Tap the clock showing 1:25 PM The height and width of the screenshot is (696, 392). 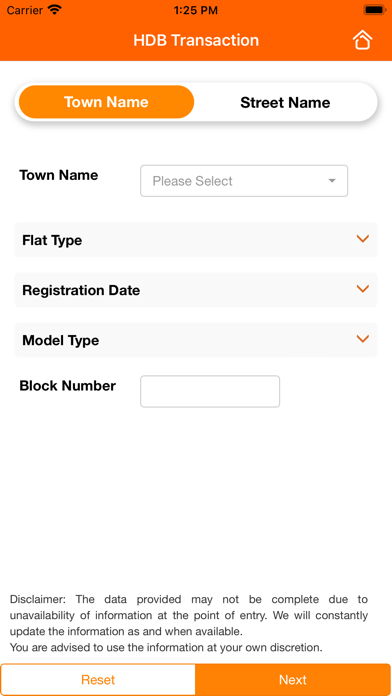(196, 10)
